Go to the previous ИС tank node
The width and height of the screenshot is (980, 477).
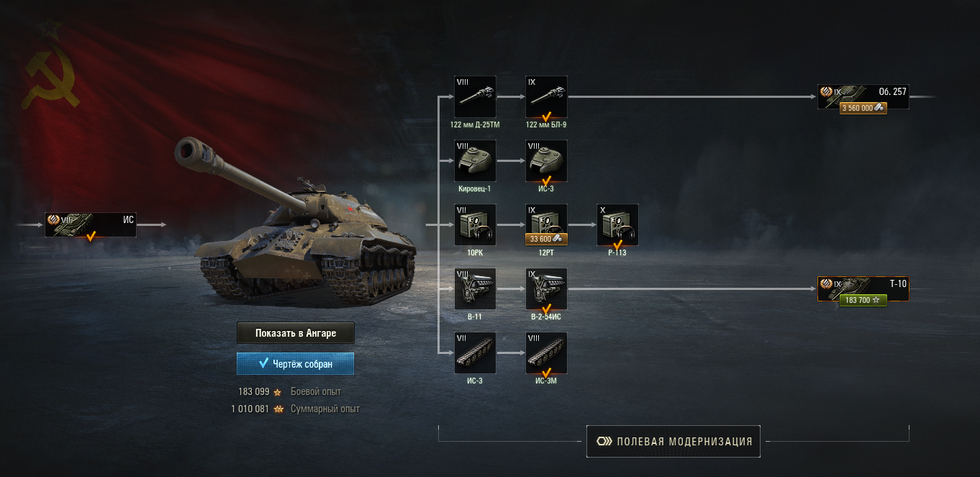pyautogui.click(x=91, y=224)
